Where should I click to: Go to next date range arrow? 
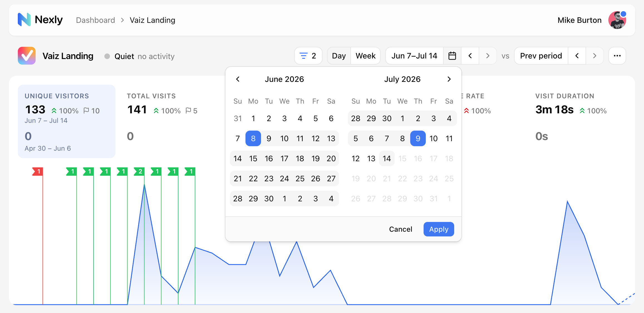point(488,56)
